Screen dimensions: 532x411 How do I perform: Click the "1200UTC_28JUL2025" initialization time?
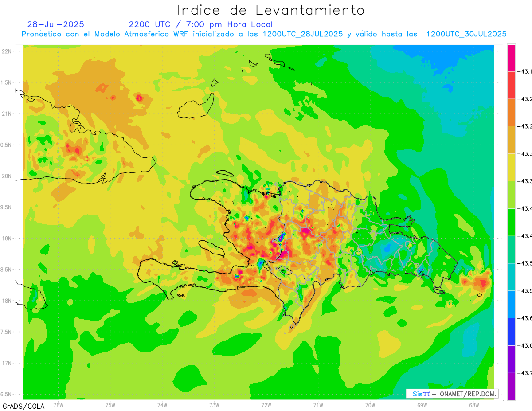point(303,34)
